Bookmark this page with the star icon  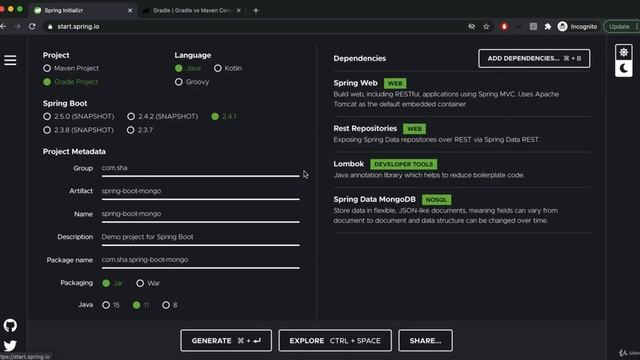[x=486, y=27]
